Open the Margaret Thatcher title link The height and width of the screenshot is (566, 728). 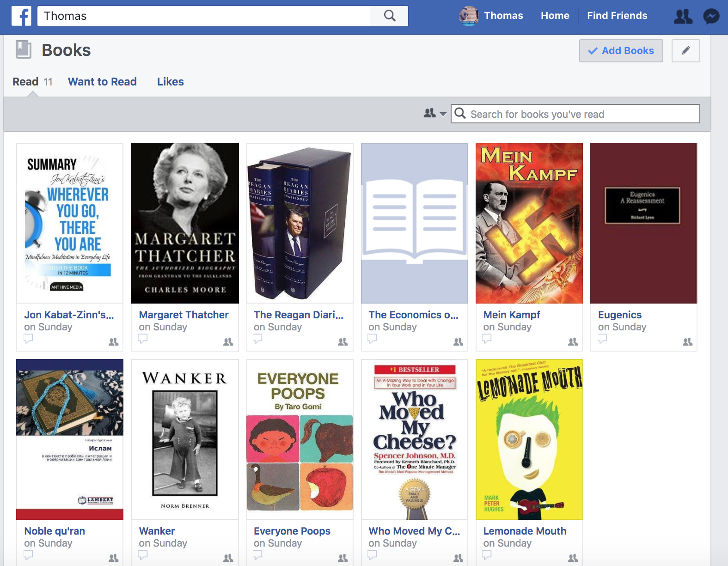[x=184, y=315]
